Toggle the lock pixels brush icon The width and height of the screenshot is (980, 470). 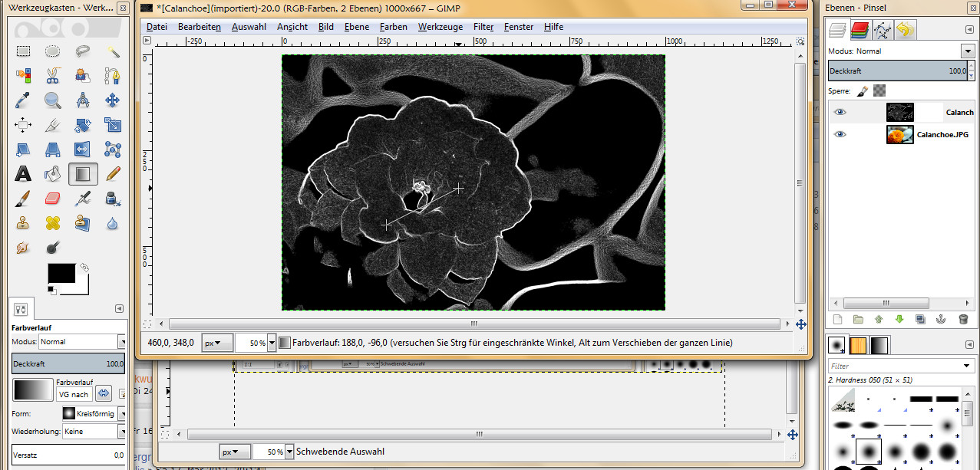click(x=863, y=90)
